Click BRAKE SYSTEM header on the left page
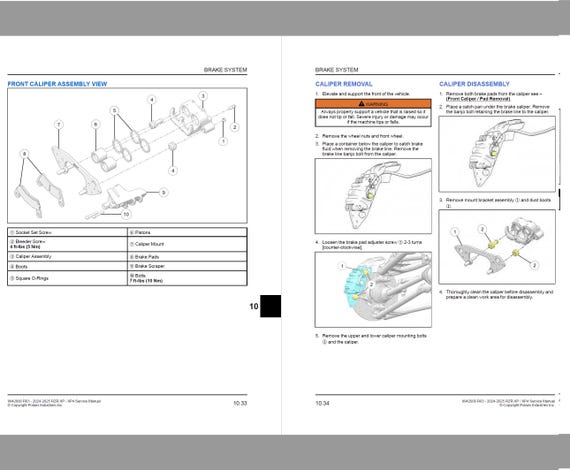This screenshot has height=470, width=570. pos(225,70)
